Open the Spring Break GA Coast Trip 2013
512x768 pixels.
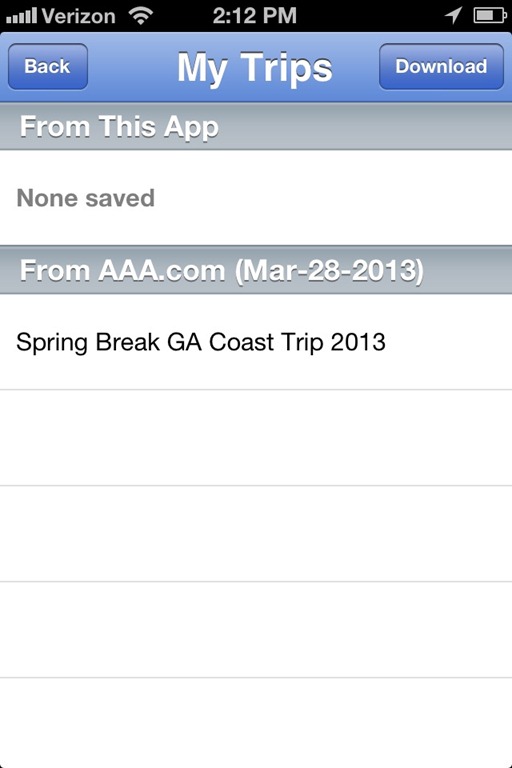(x=256, y=342)
